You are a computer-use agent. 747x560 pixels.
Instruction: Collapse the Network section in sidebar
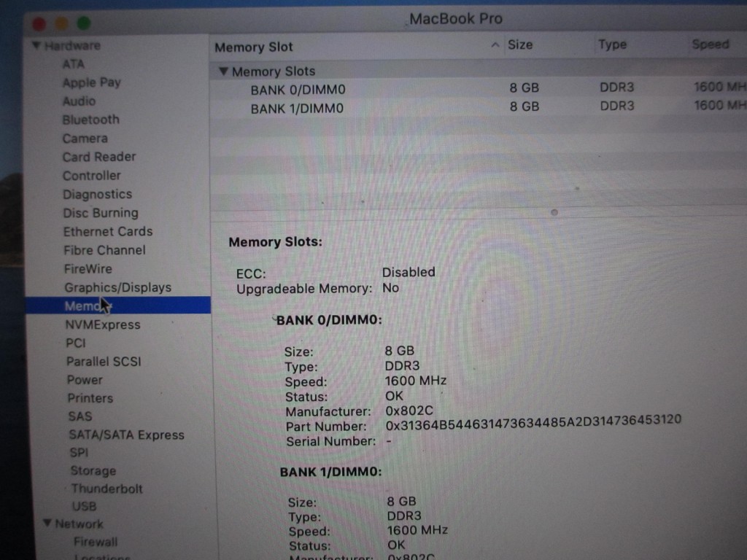tap(47, 524)
